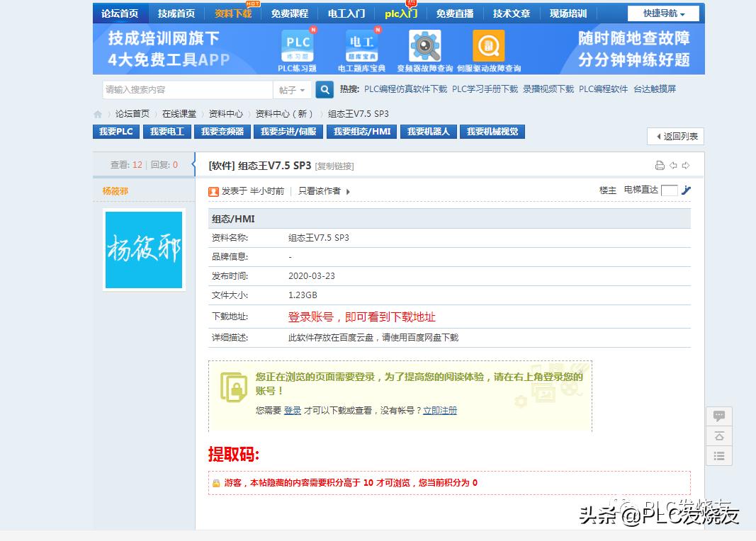Open comments via speech bubble icon

pos(718,416)
